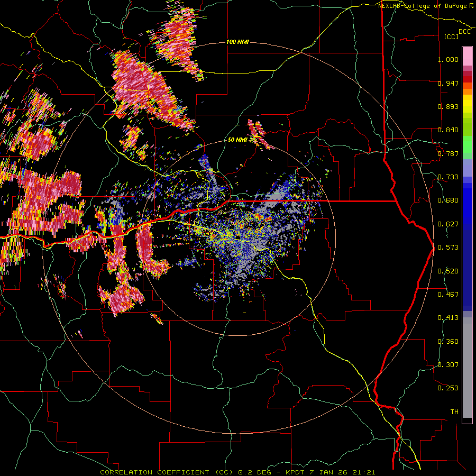Click the 0.307 legend value

coord(448,365)
